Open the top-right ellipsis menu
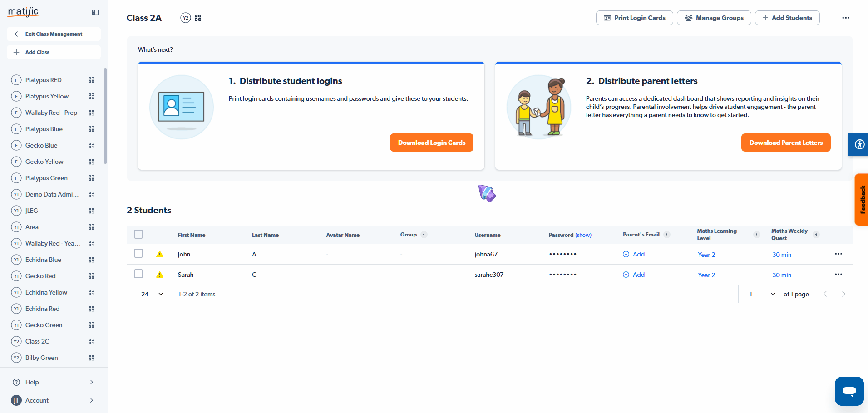868x413 pixels. [845, 18]
